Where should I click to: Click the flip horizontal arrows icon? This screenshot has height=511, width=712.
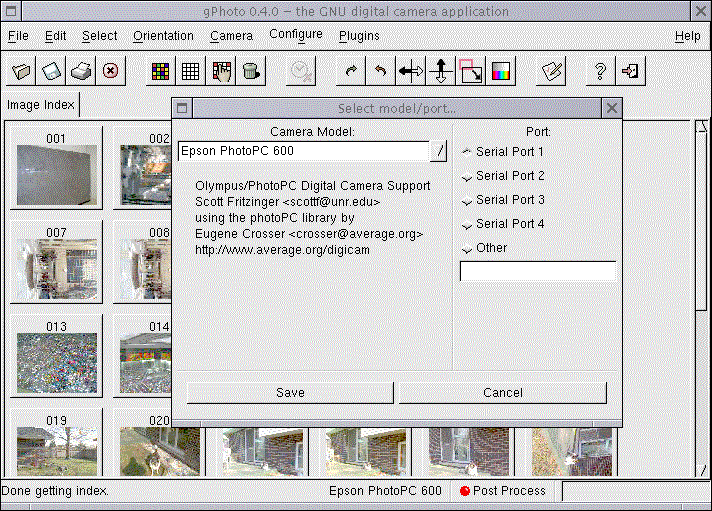click(410, 71)
